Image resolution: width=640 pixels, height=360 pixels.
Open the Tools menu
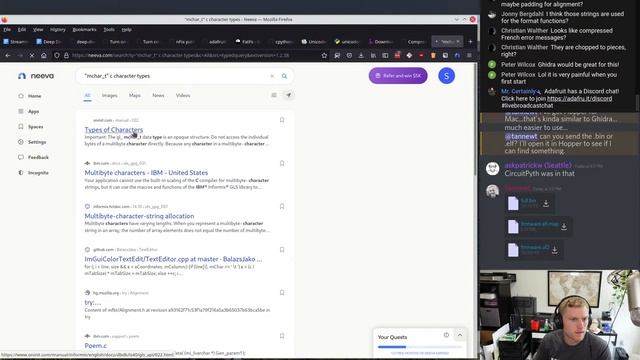[x=109, y=29]
